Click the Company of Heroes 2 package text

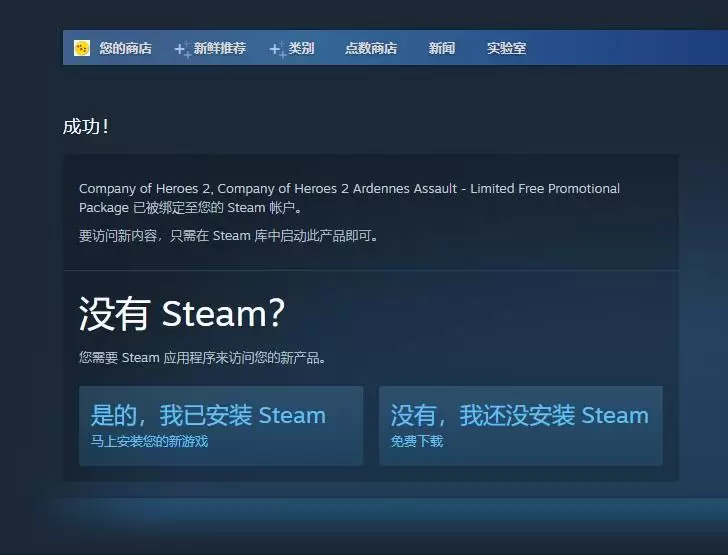coord(349,198)
